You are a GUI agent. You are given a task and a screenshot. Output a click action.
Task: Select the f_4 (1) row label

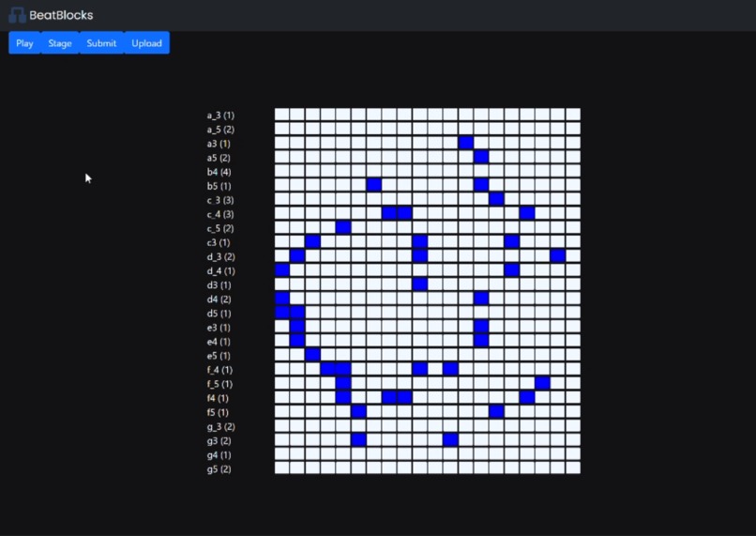click(x=219, y=370)
